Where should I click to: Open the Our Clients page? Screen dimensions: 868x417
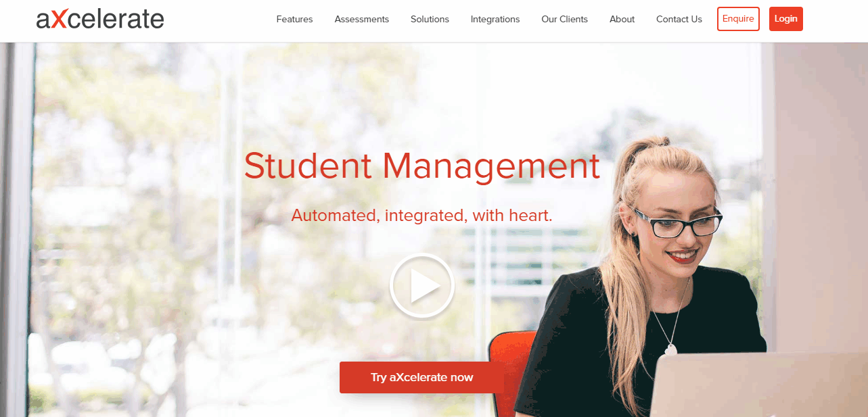[x=564, y=19]
